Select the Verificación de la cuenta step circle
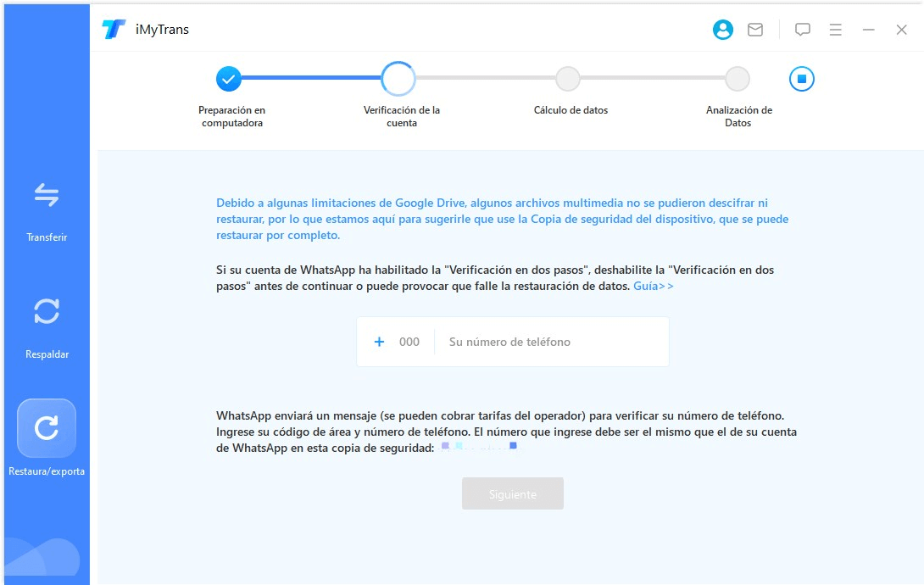The width and height of the screenshot is (924, 585). pyautogui.click(x=398, y=78)
